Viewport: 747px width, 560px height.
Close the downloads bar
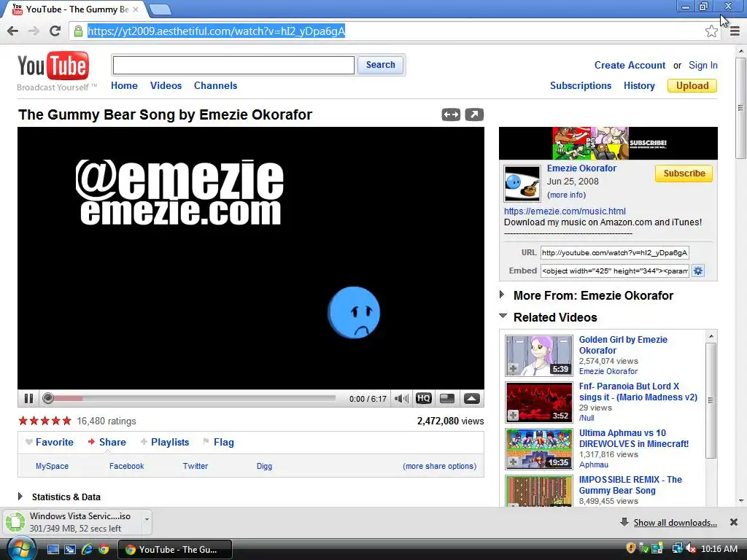coord(734,522)
